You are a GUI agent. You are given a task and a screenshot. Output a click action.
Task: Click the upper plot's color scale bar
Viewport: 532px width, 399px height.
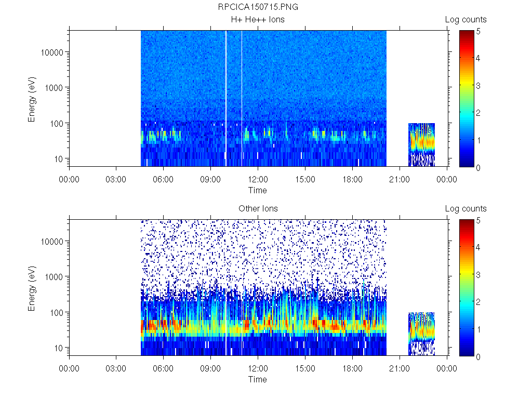[x=467, y=99]
